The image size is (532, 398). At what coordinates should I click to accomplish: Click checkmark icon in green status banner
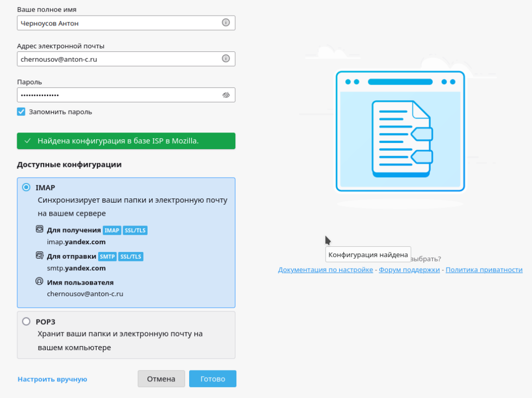click(x=28, y=141)
